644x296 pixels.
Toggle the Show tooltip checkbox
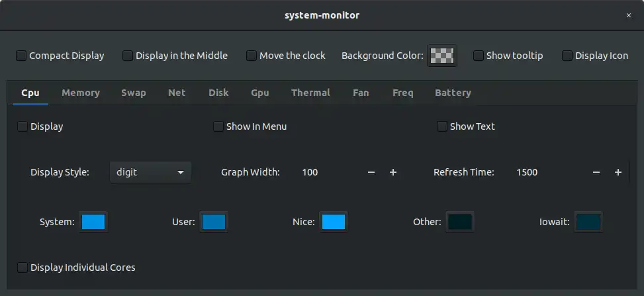479,56
